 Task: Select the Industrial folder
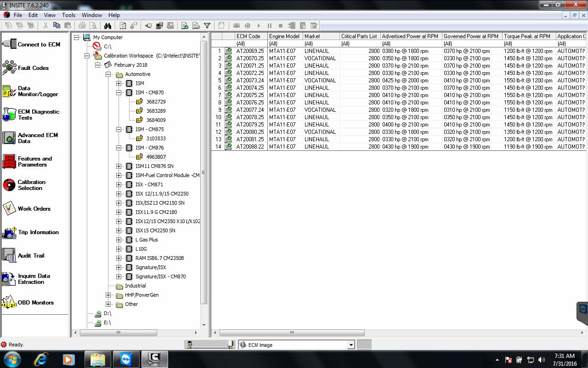click(x=135, y=286)
